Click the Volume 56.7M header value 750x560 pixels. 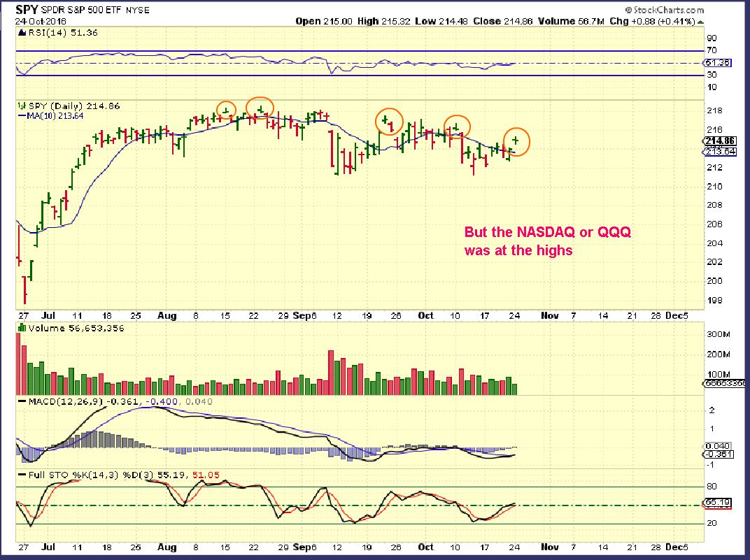point(571,22)
